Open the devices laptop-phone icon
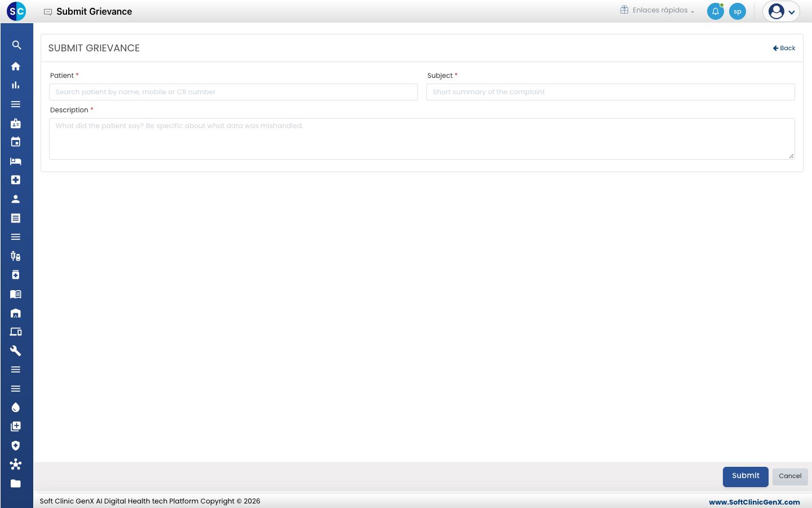Image resolution: width=812 pixels, height=508 pixels. click(16, 332)
